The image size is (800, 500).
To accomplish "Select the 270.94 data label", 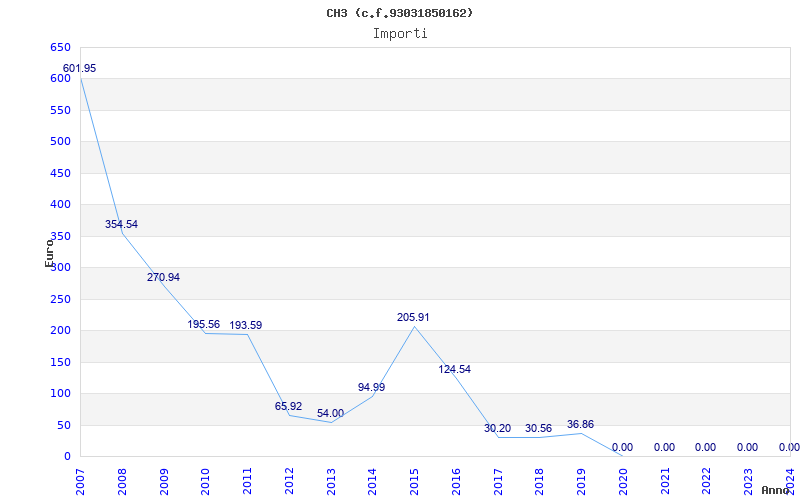I will (163, 278).
